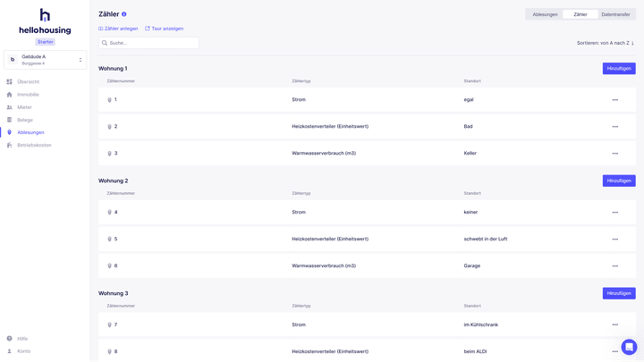Click the hellohousing logo icon
Screen dimensions: 644x362
[45, 15]
